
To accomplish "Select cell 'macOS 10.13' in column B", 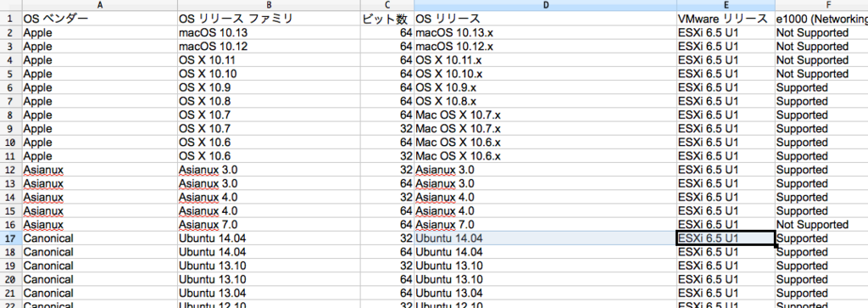I will [x=269, y=33].
